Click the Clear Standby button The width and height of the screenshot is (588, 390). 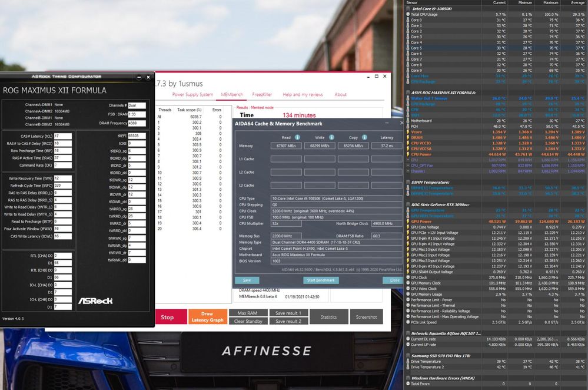tap(248, 321)
